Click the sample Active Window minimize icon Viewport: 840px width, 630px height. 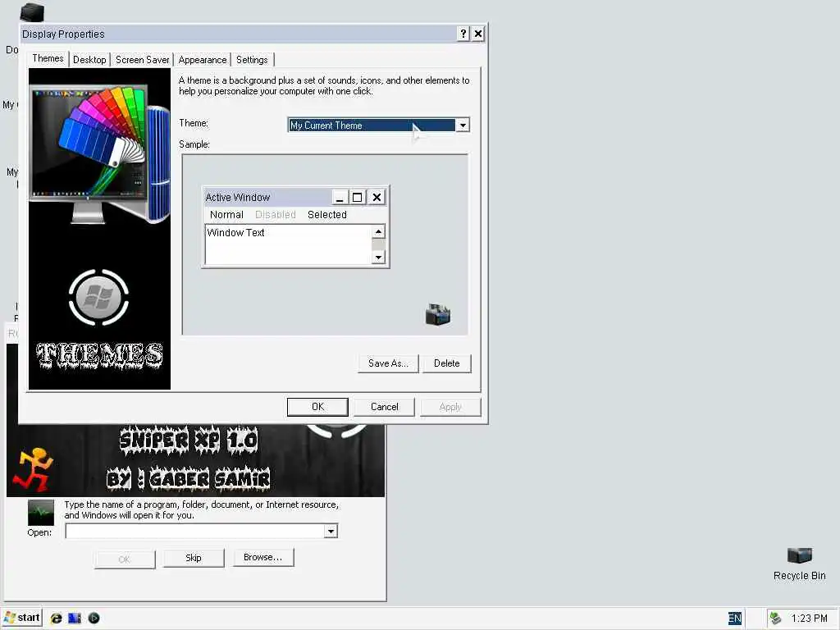click(x=340, y=197)
